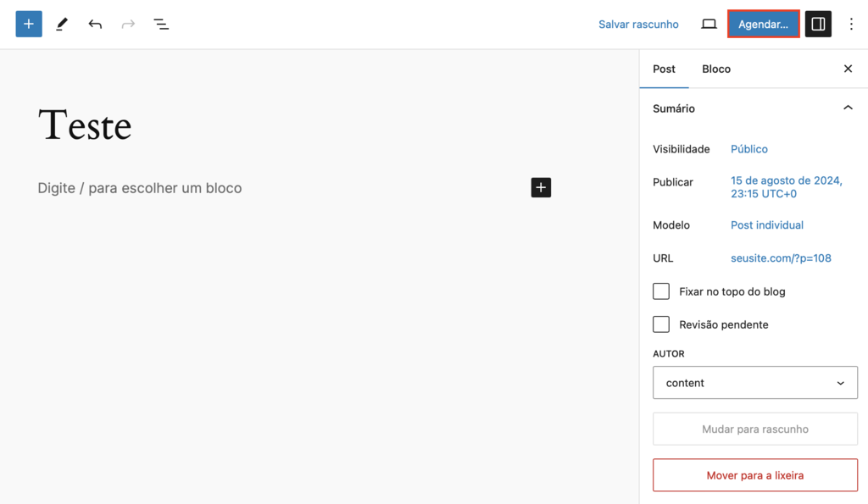The height and width of the screenshot is (504, 868).
Task: Click the Undo arrow
Action: pyautogui.click(x=94, y=24)
